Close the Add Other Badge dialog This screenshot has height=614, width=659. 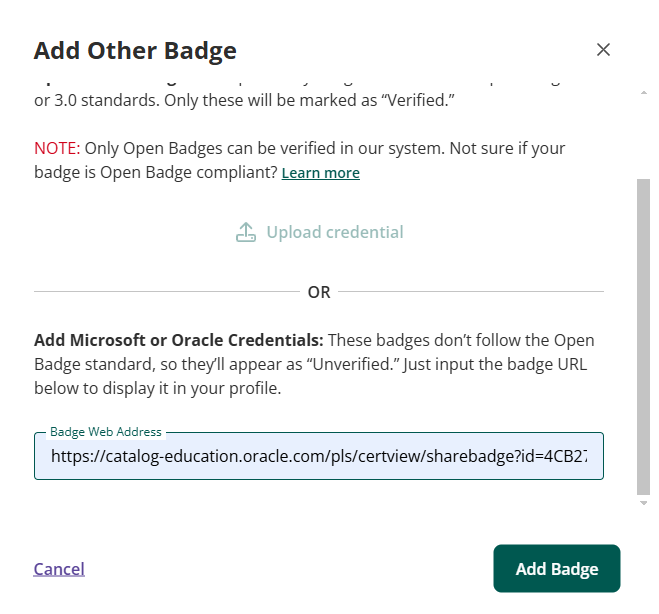603,50
